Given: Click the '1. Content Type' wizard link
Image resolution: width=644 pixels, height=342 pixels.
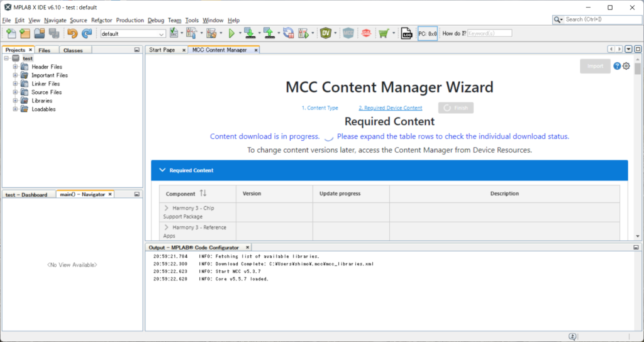Looking at the screenshot, I should click(319, 108).
